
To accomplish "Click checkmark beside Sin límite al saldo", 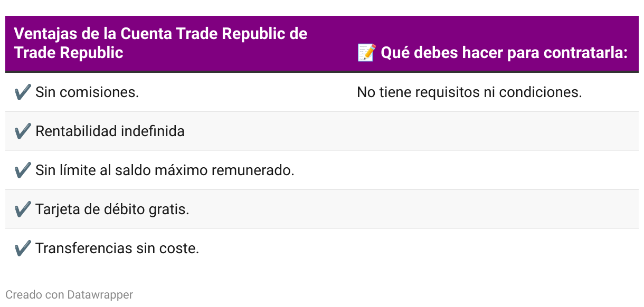I will coord(23,170).
